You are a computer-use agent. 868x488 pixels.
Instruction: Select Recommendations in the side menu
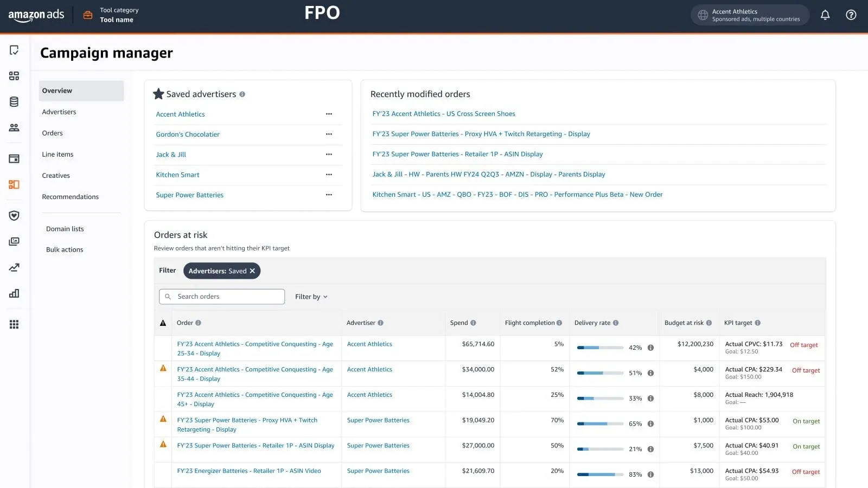pyautogui.click(x=70, y=197)
